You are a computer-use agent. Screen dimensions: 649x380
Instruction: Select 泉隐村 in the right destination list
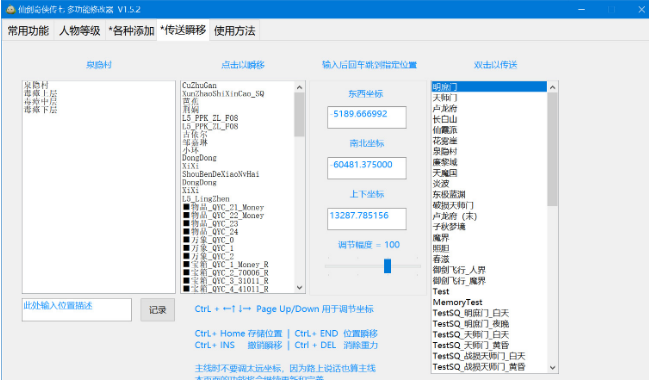[x=445, y=152]
